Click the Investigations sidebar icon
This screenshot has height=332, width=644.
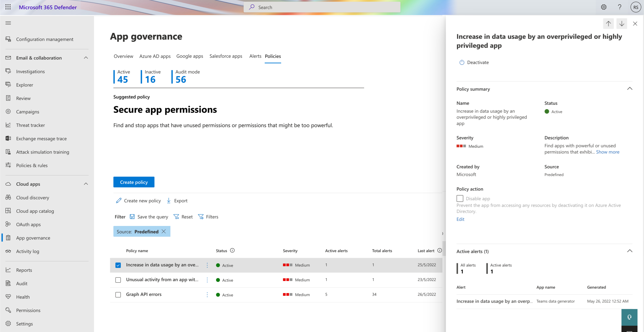[8, 71]
